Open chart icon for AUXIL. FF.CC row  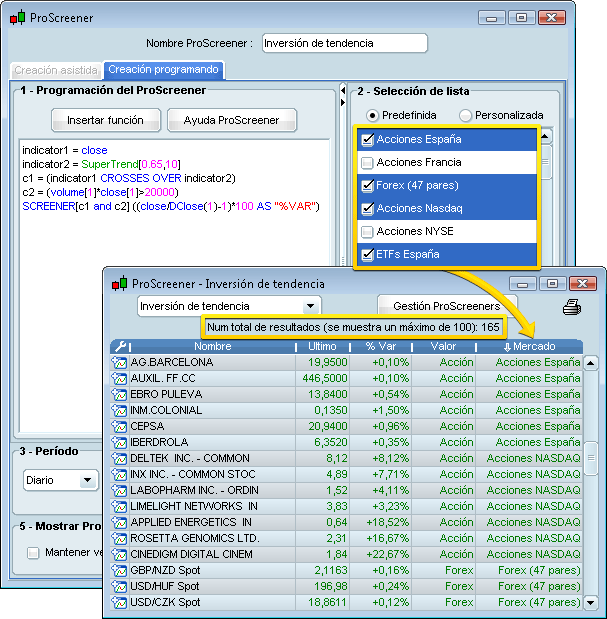coord(119,378)
